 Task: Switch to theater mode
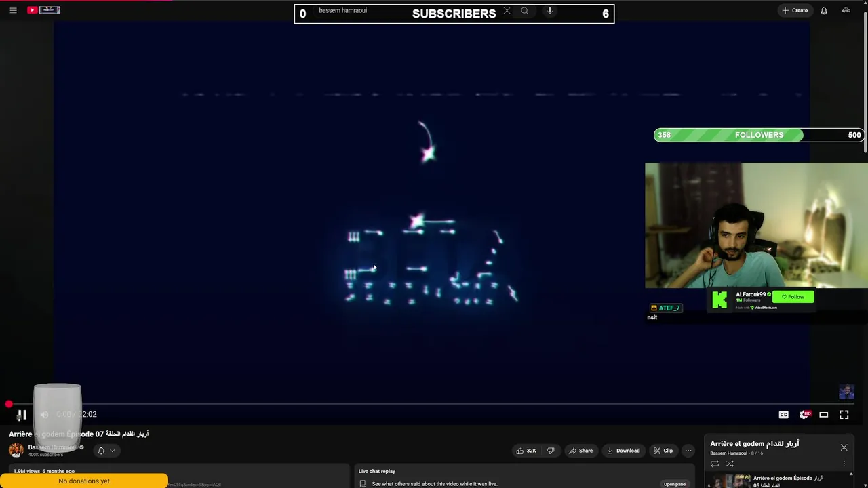[824, 415]
